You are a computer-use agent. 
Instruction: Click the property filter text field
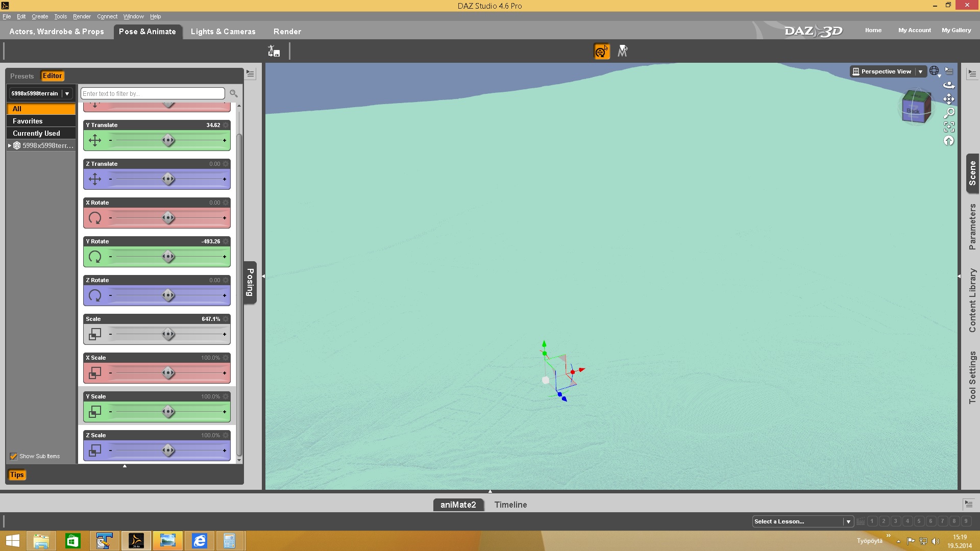[x=153, y=93]
